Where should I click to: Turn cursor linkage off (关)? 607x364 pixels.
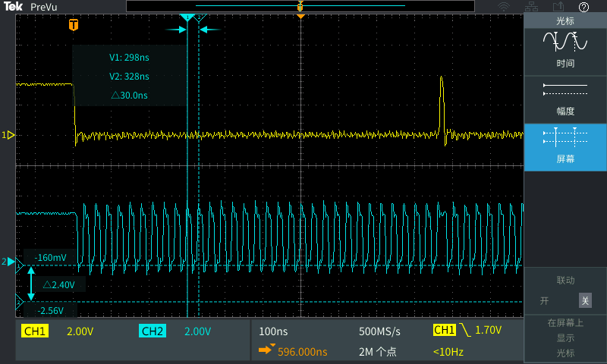[584, 300]
